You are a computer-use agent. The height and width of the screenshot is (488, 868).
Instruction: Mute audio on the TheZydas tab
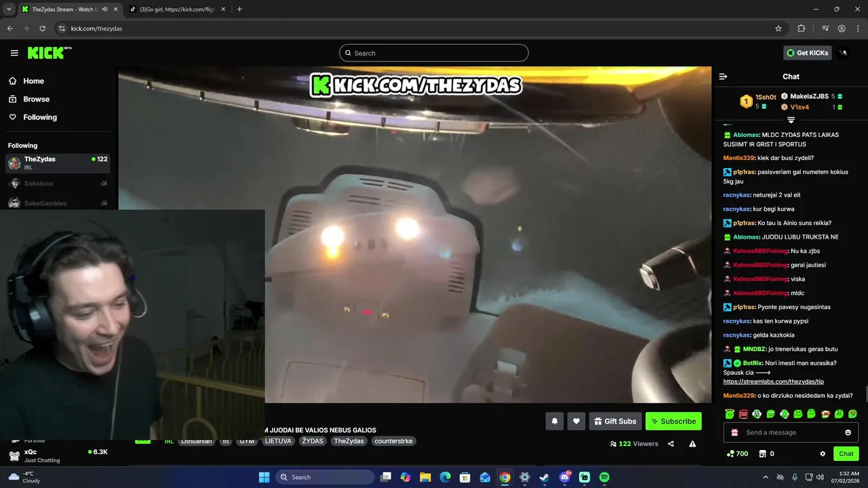pos(104,9)
